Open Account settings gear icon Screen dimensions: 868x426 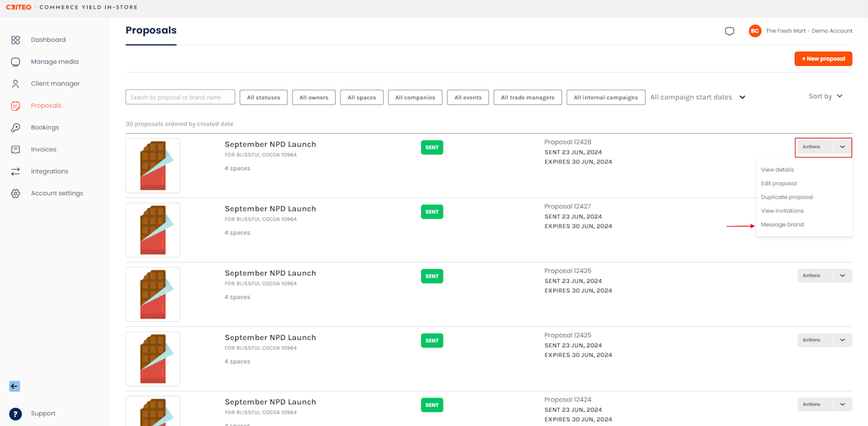coord(16,193)
